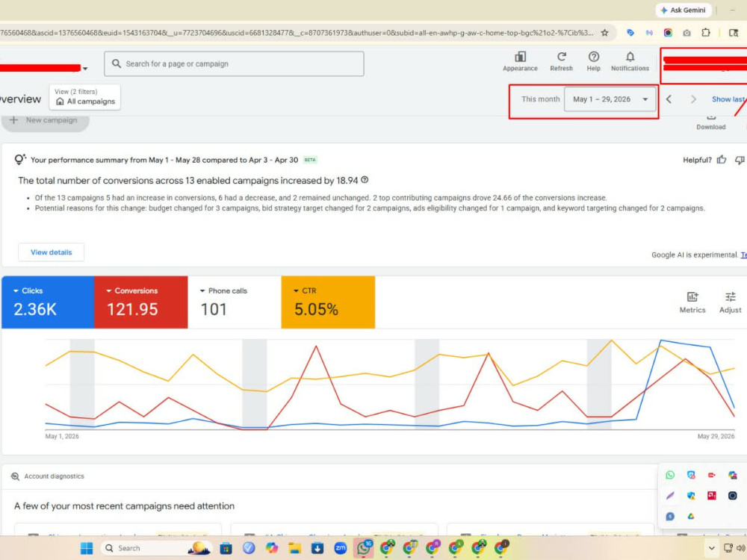The width and height of the screenshot is (747, 560).
Task: Click the This month label
Action: [x=540, y=99]
